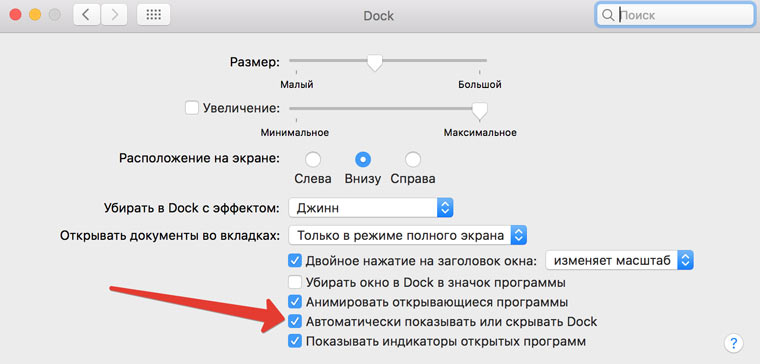This screenshot has height=364, width=760.
Task: Select Внизу dock position
Action: (363, 159)
